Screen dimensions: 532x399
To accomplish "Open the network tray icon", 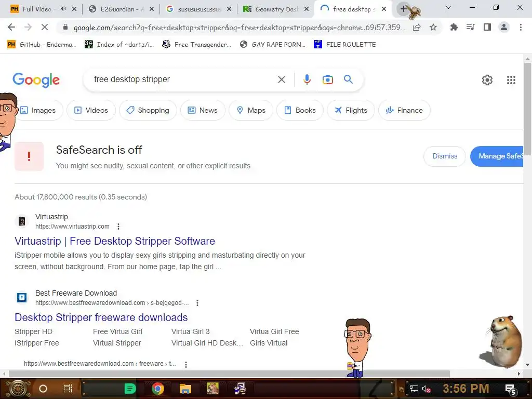I will tap(414, 389).
